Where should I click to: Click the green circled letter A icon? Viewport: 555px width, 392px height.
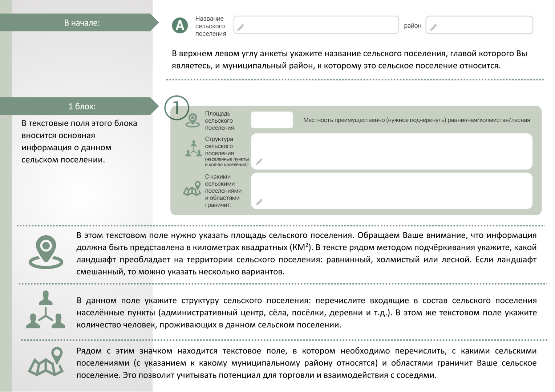tap(180, 25)
